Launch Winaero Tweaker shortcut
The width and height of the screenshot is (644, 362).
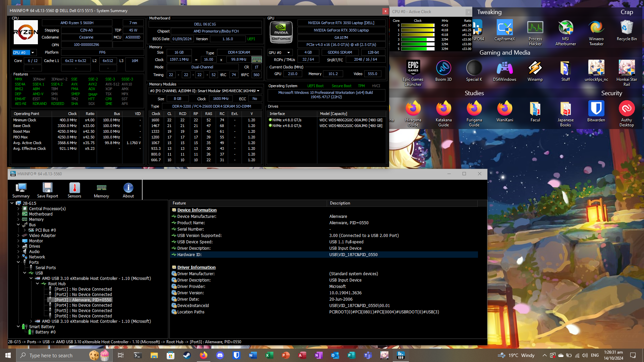(x=596, y=33)
